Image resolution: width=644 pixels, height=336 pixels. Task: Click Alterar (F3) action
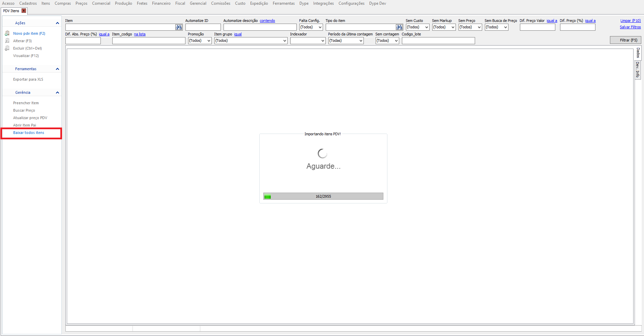pyautogui.click(x=22, y=41)
